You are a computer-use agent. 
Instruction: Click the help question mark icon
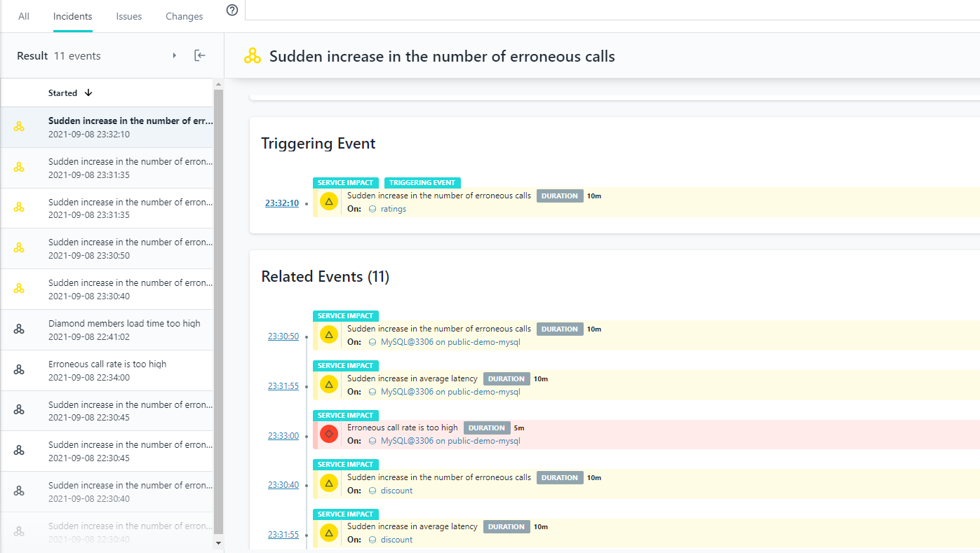(233, 10)
